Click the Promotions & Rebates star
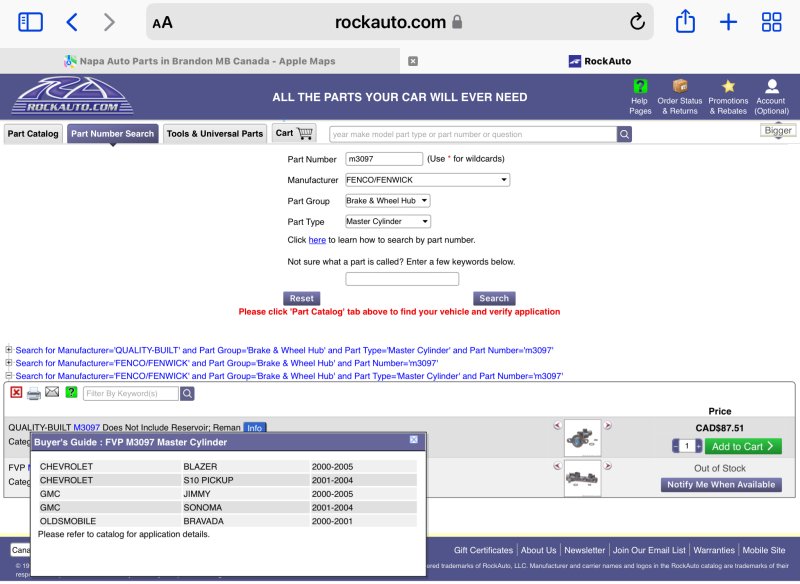The image size is (800, 584). (x=728, y=87)
